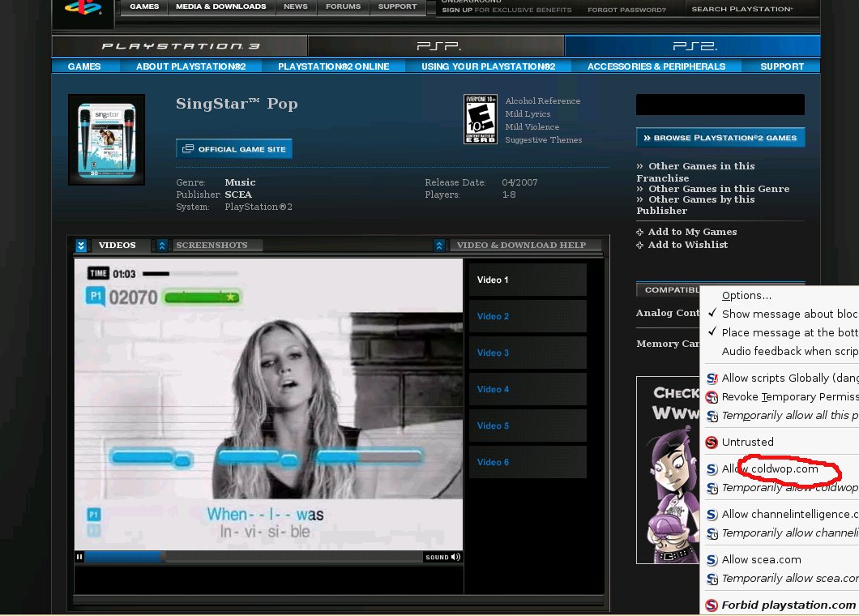Click Add to Wishlist link
859x616 pixels.
click(x=688, y=245)
